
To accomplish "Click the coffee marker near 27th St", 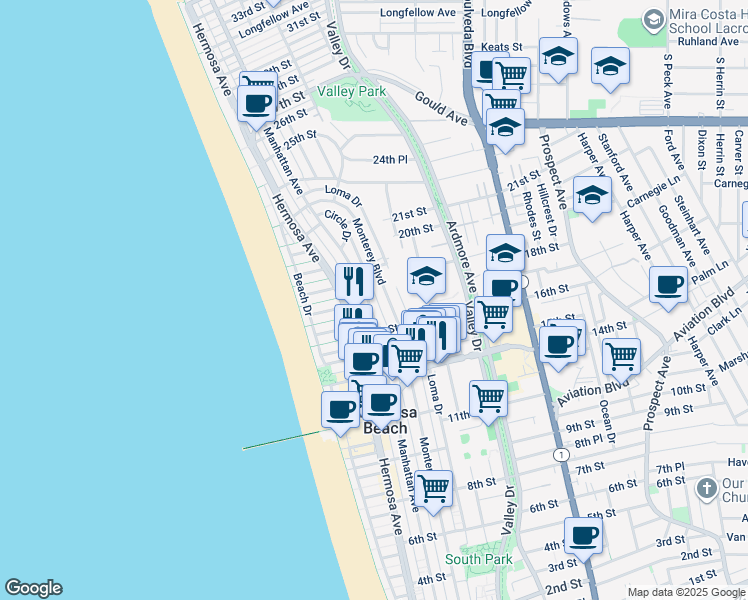I will 257,102.
